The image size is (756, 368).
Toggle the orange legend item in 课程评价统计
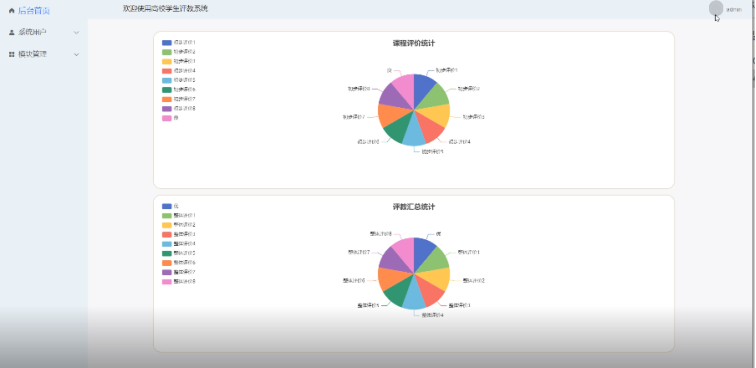click(x=179, y=99)
